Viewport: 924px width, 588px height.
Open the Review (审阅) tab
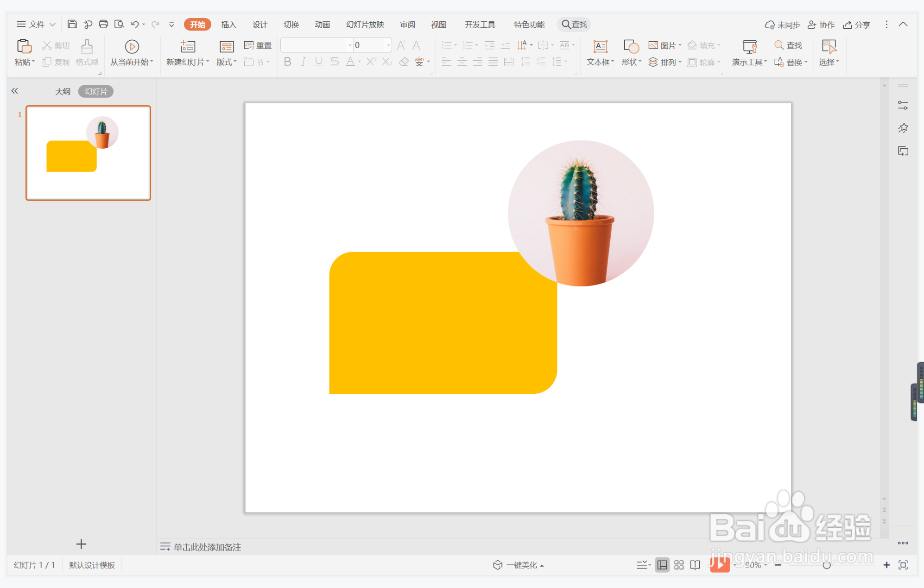pyautogui.click(x=407, y=25)
